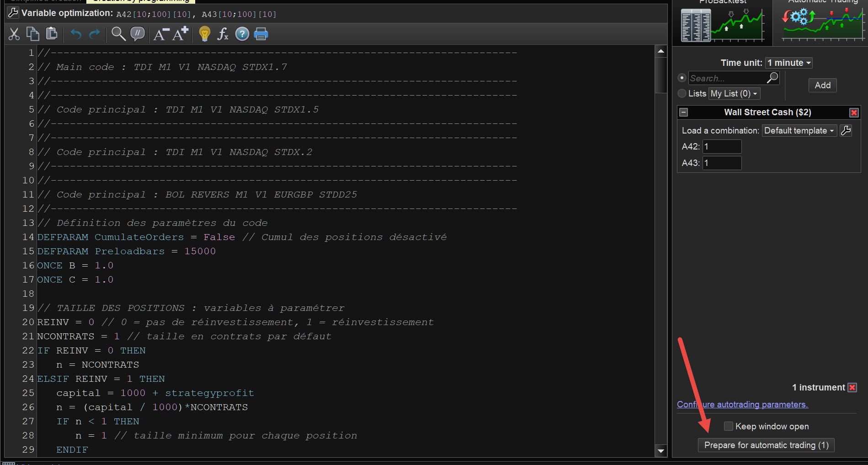868x465 pixels.
Task: Open the Time unit 1 minute dropdown
Action: click(x=789, y=63)
